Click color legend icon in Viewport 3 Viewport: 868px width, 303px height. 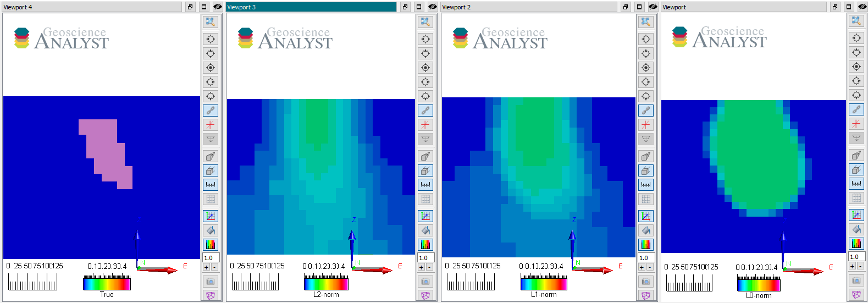[425, 245]
